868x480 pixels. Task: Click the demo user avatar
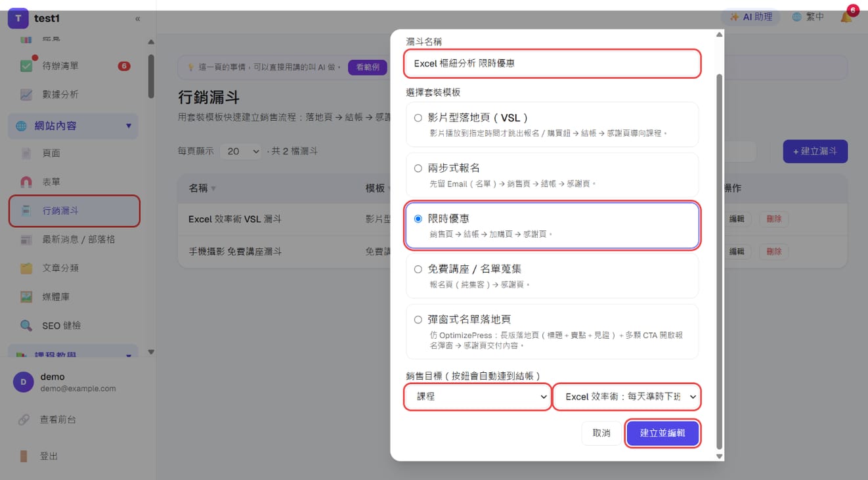click(x=24, y=382)
